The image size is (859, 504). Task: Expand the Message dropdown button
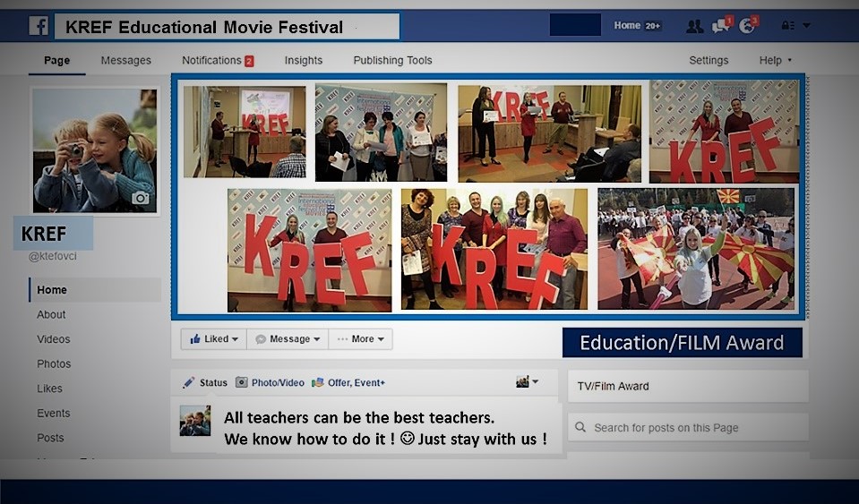click(288, 339)
